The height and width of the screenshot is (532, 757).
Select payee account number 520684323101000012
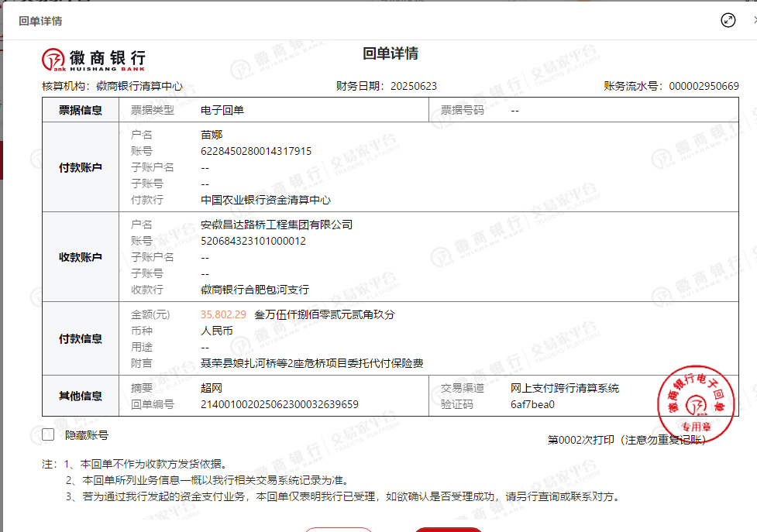tap(253, 241)
